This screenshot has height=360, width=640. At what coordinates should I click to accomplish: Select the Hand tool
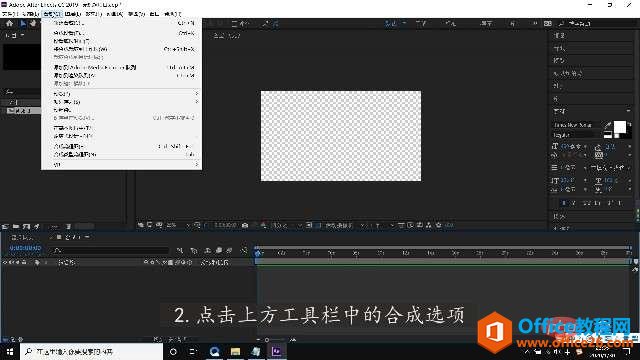(33, 24)
